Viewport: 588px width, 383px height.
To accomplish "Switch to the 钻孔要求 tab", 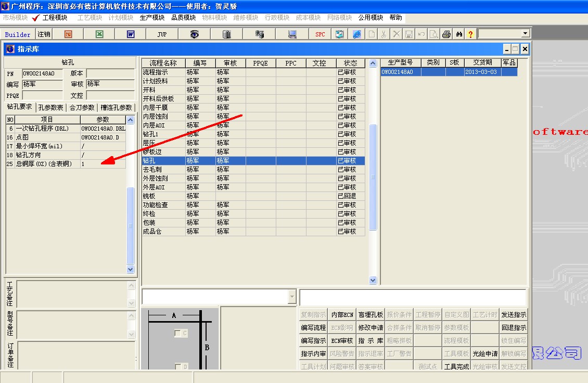I will pyautogui.click(x=19, y=107).
